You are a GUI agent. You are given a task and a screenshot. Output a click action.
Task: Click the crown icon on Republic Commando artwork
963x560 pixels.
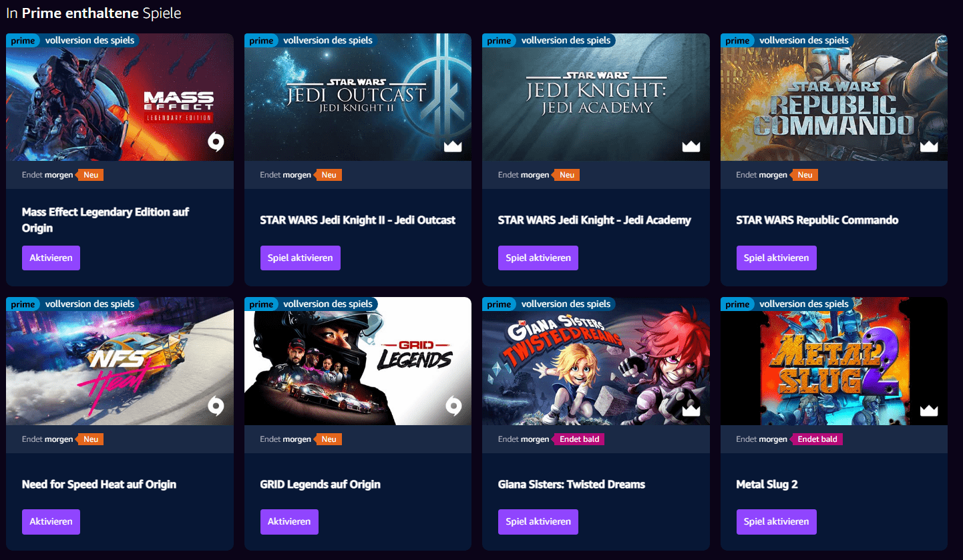929,146
